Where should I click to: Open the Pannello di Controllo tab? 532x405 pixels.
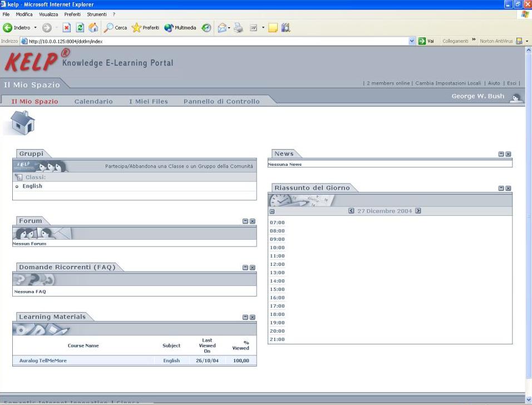(x=221, y=102)
